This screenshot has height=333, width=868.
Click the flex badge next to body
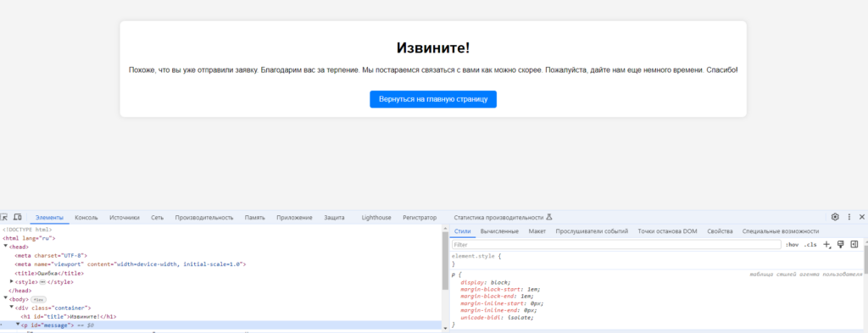pos(39,299)
